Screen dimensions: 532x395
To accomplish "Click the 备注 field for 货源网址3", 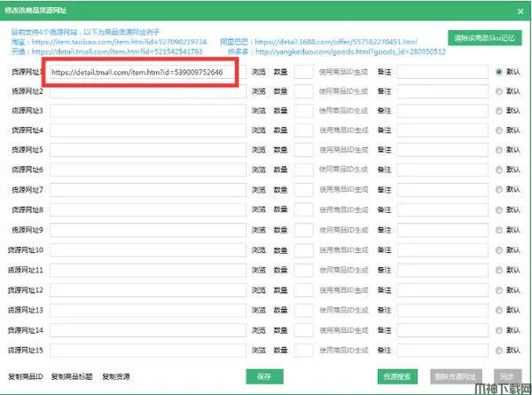I will 443,111.
